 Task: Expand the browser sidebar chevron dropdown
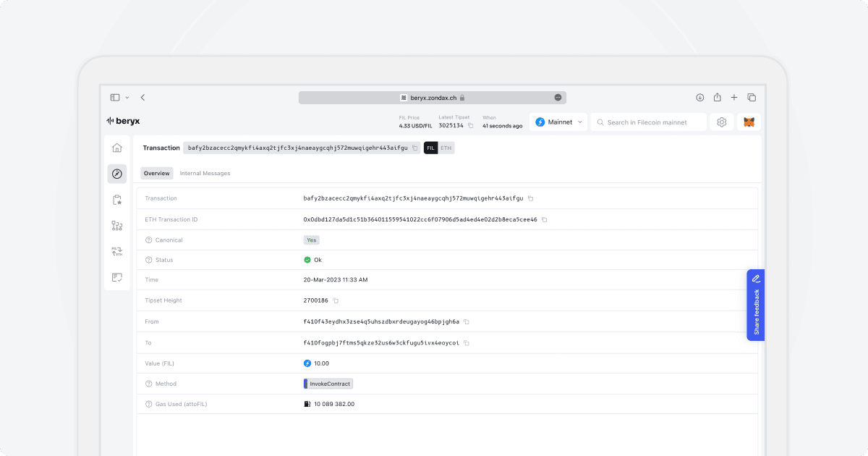127,98
